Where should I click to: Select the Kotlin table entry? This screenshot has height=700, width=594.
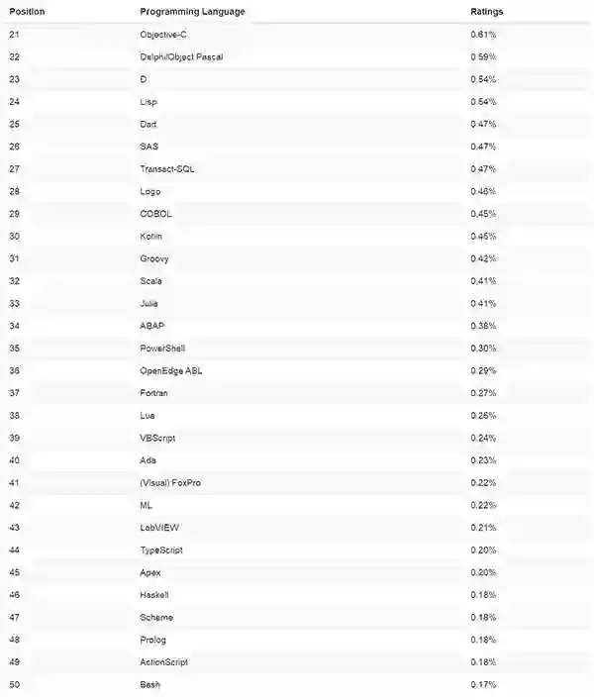[x=151, y=236]
